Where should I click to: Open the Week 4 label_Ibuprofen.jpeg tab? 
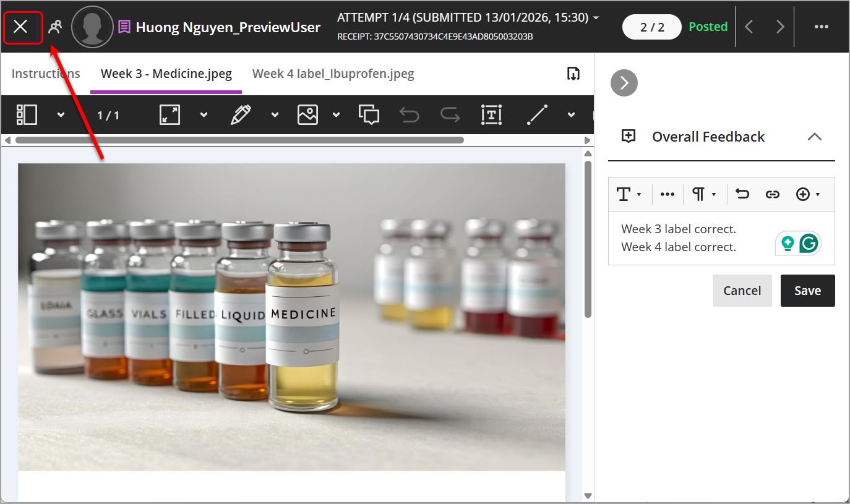coord(333,74)
